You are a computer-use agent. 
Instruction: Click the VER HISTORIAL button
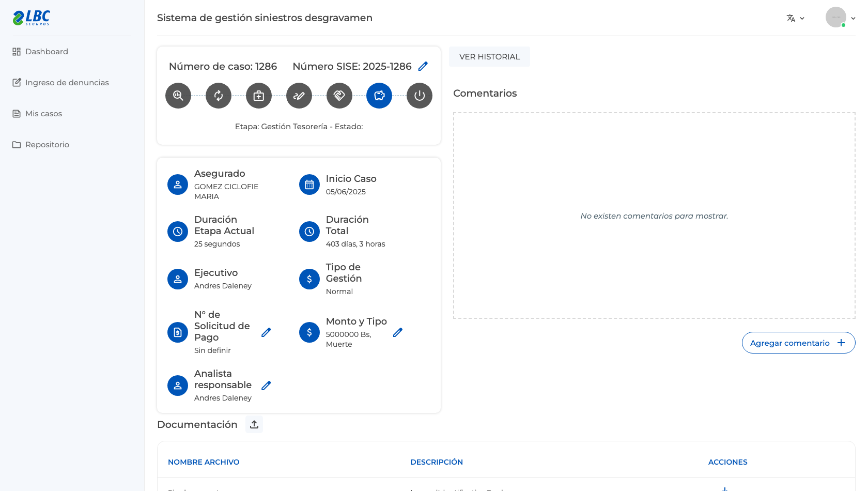tap(489, 57)
